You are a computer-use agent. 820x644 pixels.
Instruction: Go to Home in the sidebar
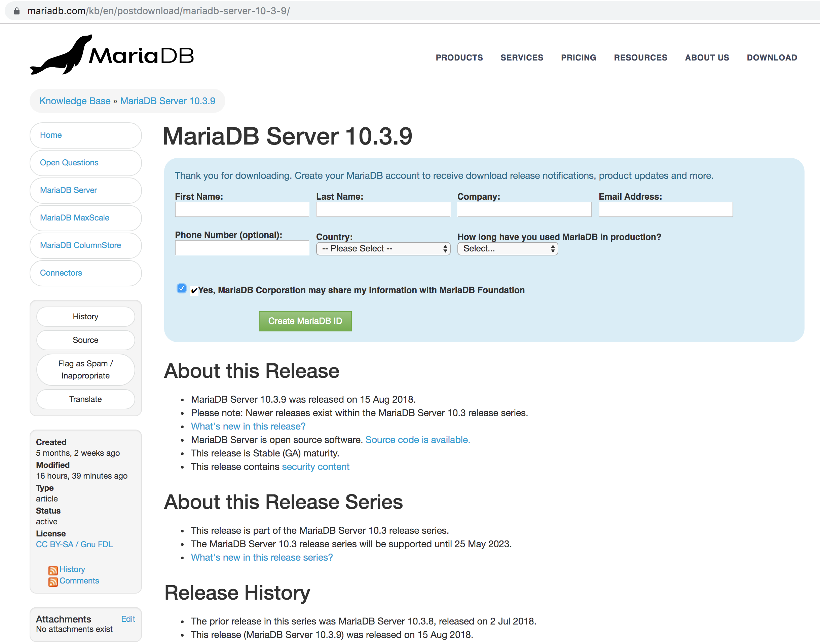tap(86, 135)
